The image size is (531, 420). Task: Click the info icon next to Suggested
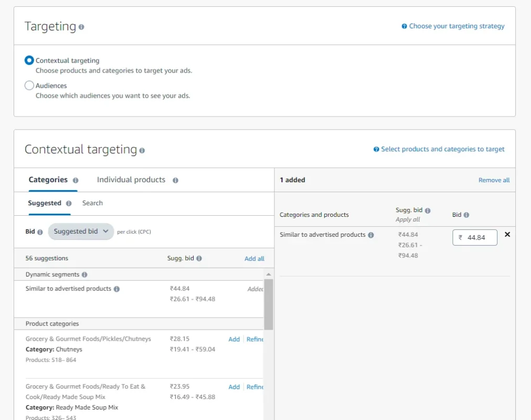[x=70, y=203]
